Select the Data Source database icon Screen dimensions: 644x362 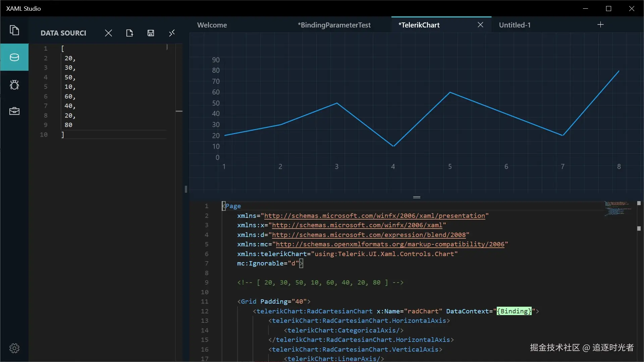(x=14, y=57)
